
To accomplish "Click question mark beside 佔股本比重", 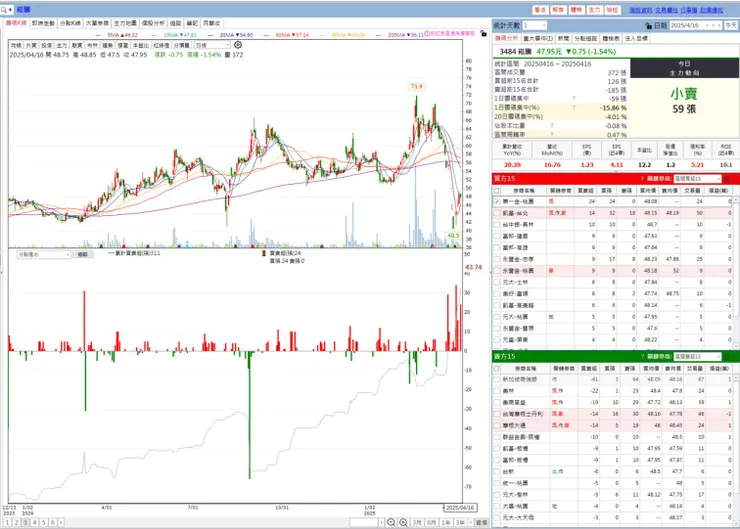I will click(x=552, y=126).
